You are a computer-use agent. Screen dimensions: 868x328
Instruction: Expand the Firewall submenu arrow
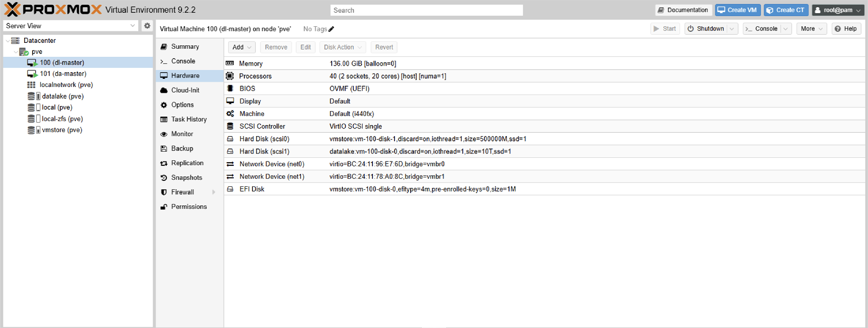pos(214,192)
